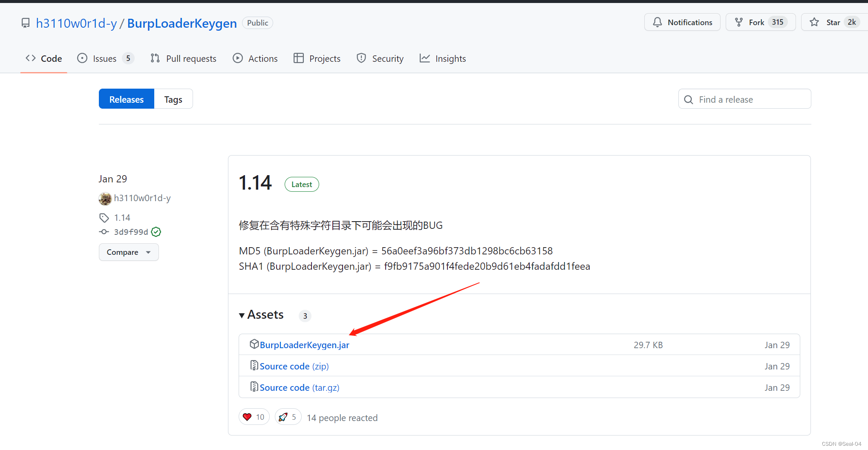Screen dimensions: 868x450
Task: Click the tag icon next to 1.14
Action: point(104,218)
